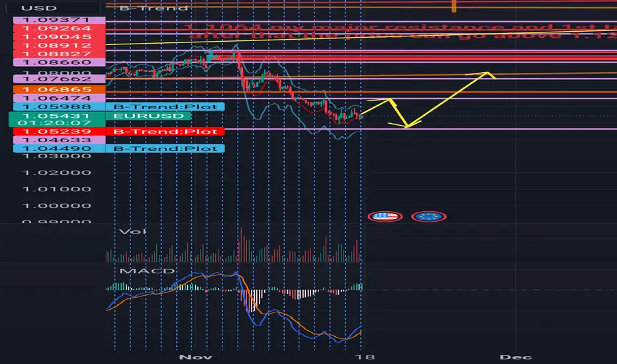Click the red 1.08827 price label
This screenshot has height=364, width=617.
pos(60,54)
